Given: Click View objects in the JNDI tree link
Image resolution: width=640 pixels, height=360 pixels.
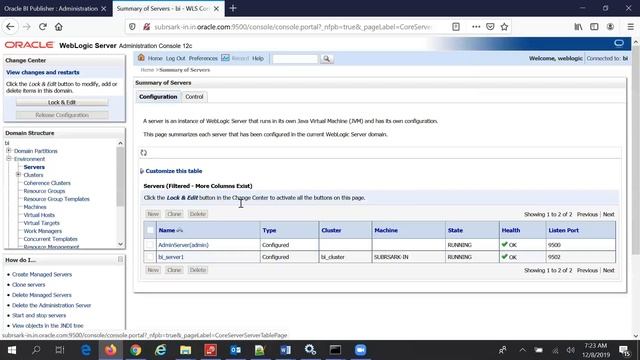Looking at the screenshot, I should pyautogui.click(x=48, y=325).
